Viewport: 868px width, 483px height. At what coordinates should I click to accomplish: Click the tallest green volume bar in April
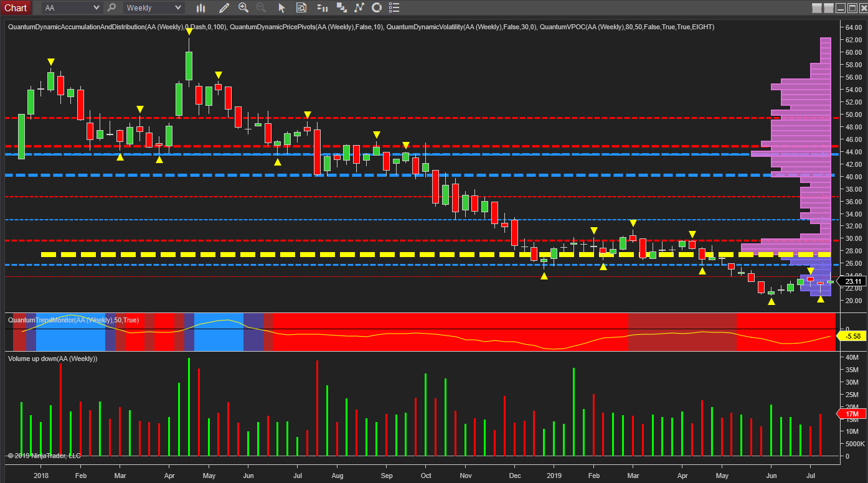pyautogui.click(x=189, y=407)
